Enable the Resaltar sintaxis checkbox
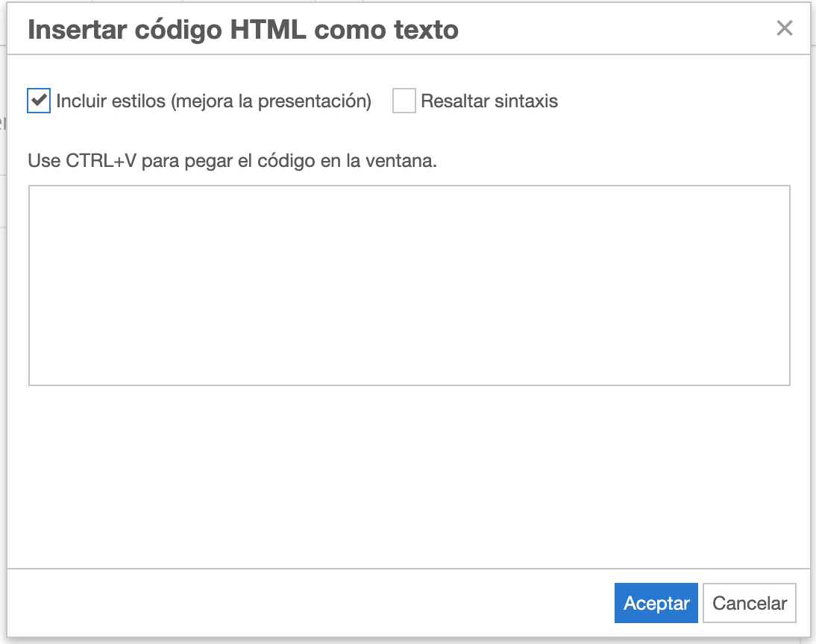Image resolution: width=816 pixels, height=644 pixels. point(404,101)
